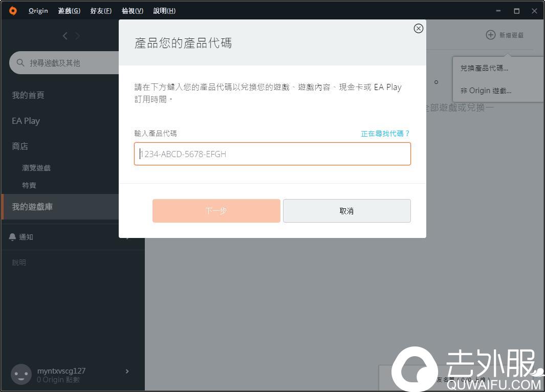Choose 兌換產品代碼... menu entry
Viewport: 545px width, 392px height.
click(x=484, y=68)
